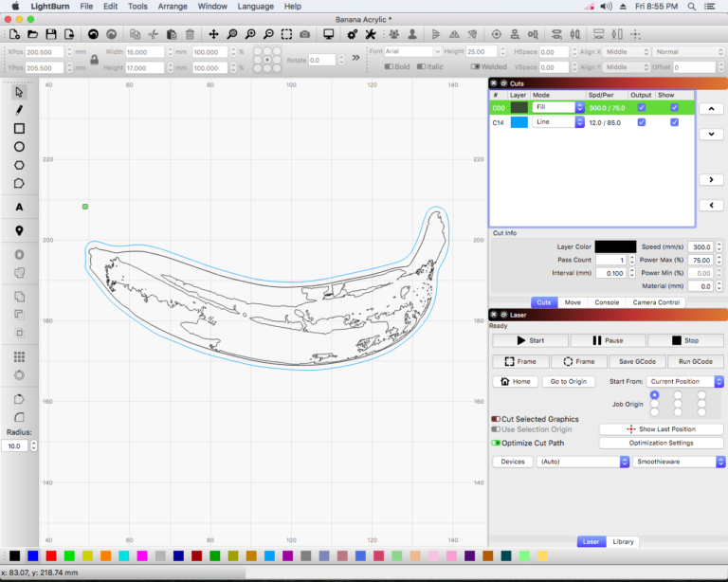Open the Arrange menu
728x582 pixels.
coord(173,7)
